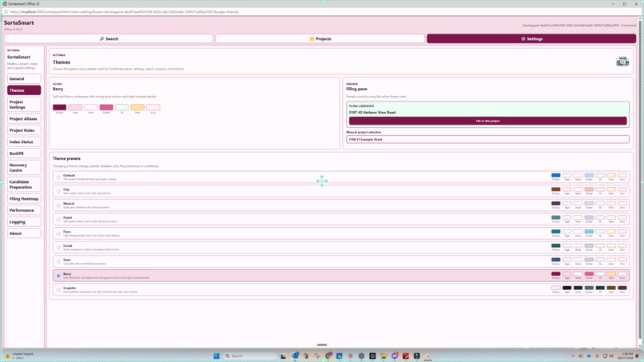Open About page in sidebar
Screen dimensions: 644x362
point(24,233)
